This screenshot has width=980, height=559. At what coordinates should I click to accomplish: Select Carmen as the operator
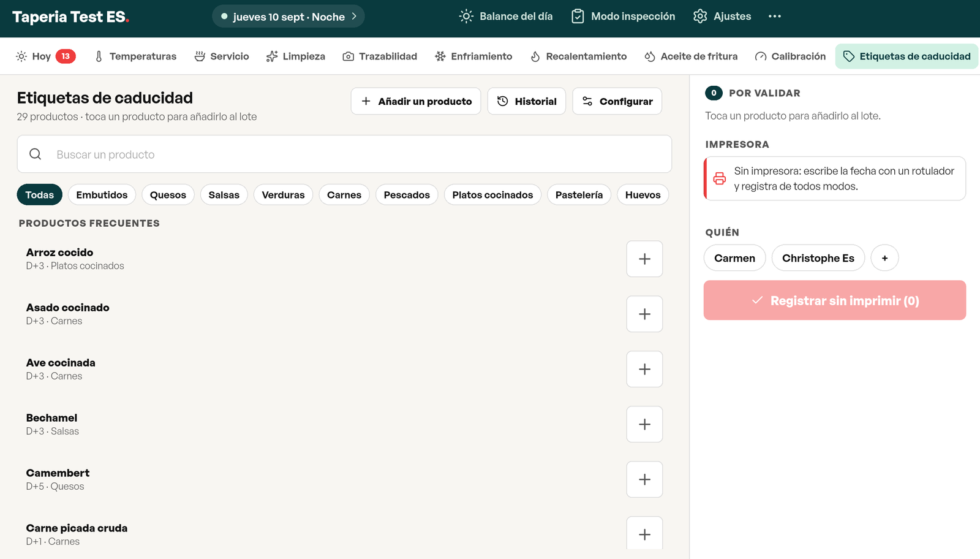click(x=735, y=258)
